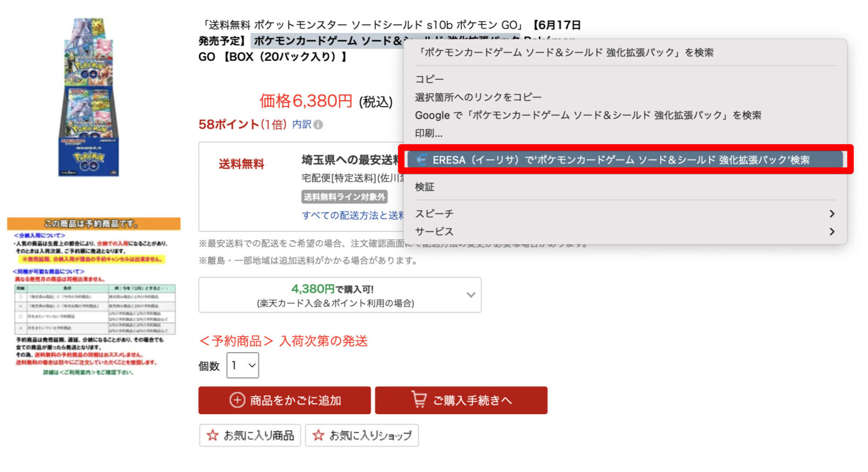Click the スピーチ submenu arrow
The width and height of the screenshot is (868, 472).
[832, 214]
